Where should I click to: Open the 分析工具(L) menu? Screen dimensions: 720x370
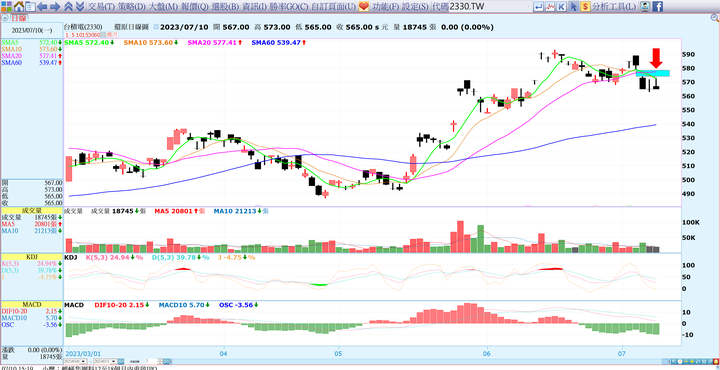614,6
